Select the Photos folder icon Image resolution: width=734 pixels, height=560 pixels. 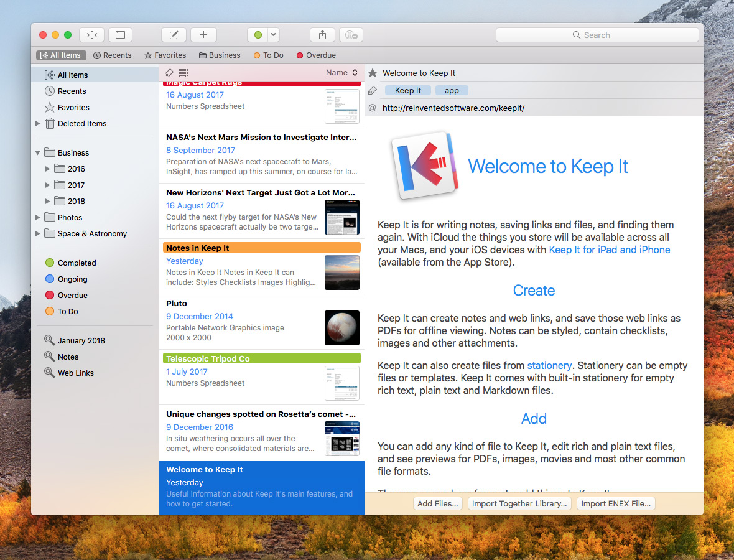[x=50, y=217]
